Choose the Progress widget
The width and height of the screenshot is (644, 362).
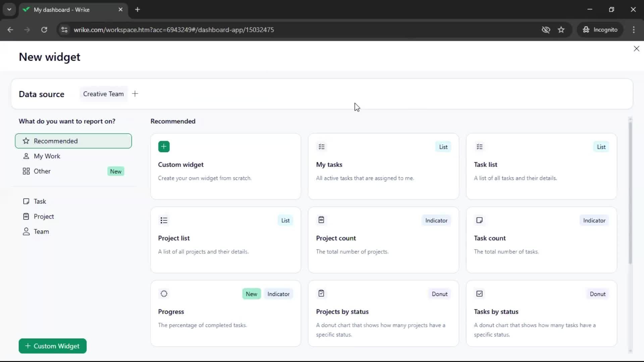(x=225, y=313)
